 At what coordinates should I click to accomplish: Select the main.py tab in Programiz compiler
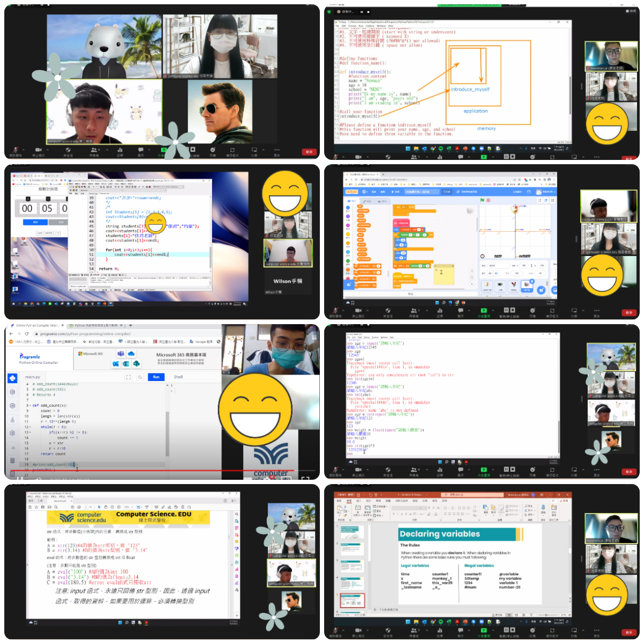pyautogui.click(x=32, y=377)
